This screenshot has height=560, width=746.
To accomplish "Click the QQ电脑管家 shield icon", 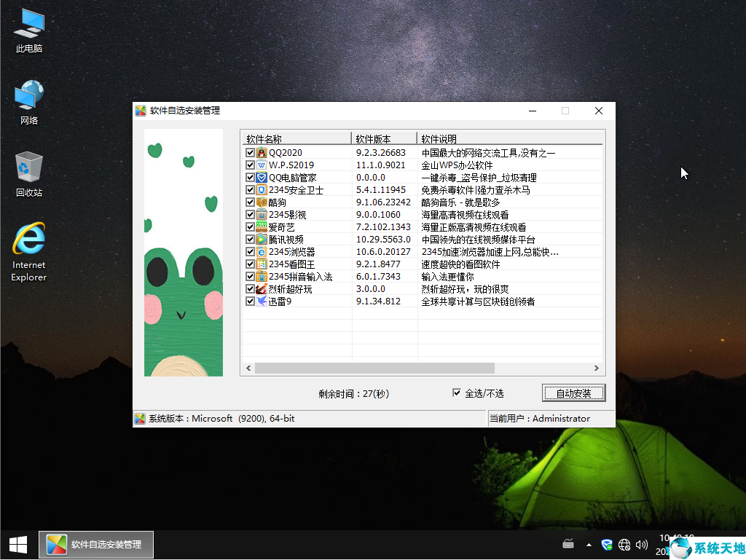I will [262, 178].
